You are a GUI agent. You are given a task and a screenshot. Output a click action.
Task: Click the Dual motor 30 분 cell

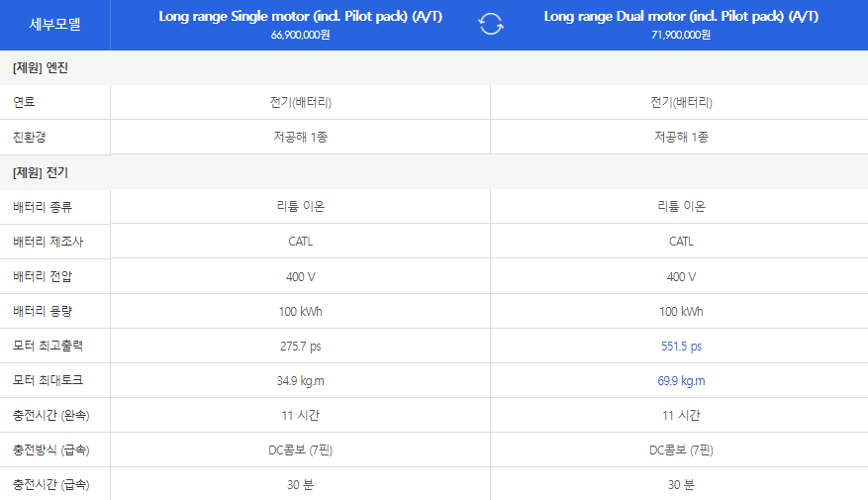[681, 485]
